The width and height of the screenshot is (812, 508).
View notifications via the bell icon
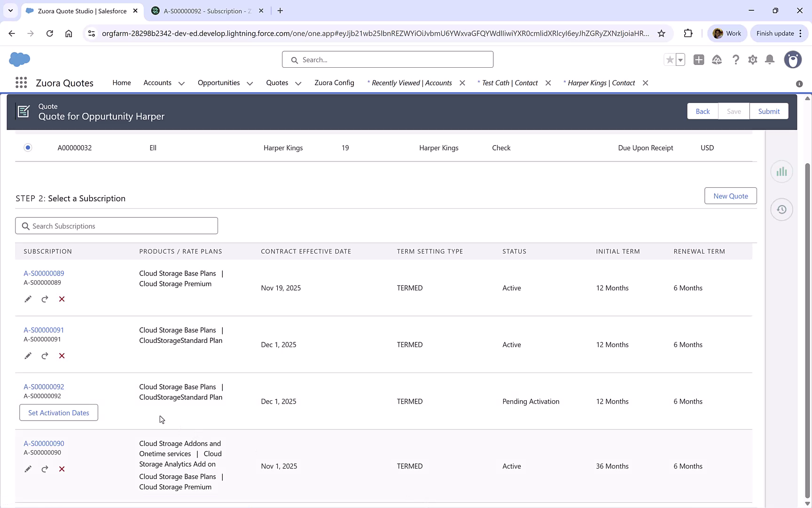pyautogui.click(x=769, y=60)
